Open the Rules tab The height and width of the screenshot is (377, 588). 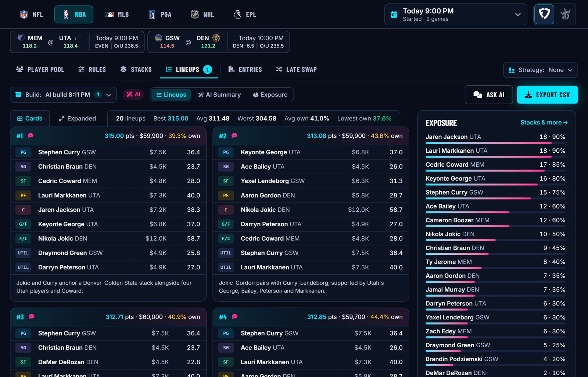(x=92, y=69)
